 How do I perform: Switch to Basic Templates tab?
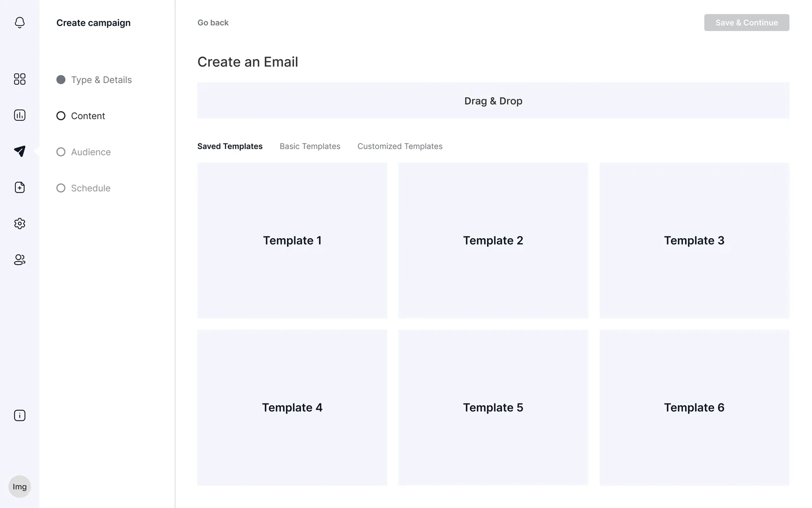pos(310,146)
